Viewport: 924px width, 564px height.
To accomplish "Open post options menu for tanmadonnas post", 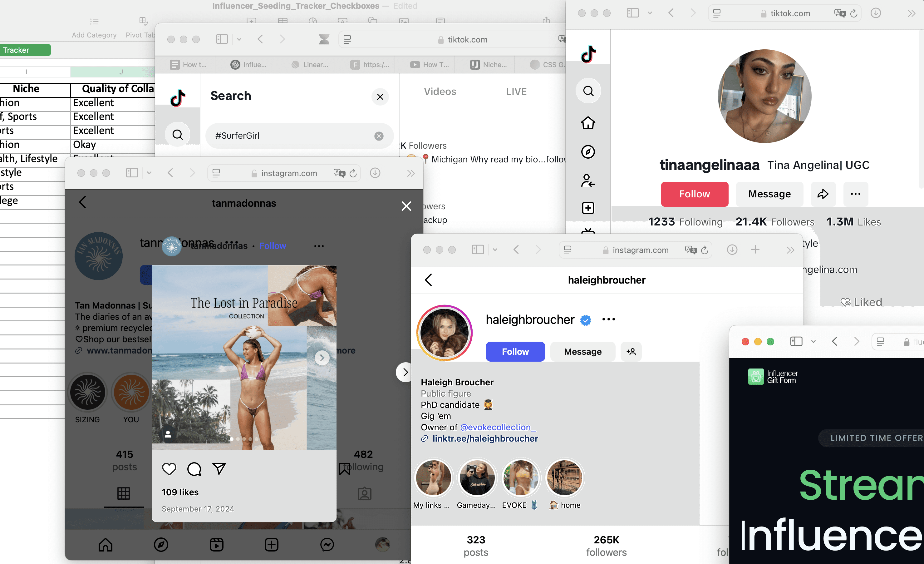I will [x=319, y=246].
